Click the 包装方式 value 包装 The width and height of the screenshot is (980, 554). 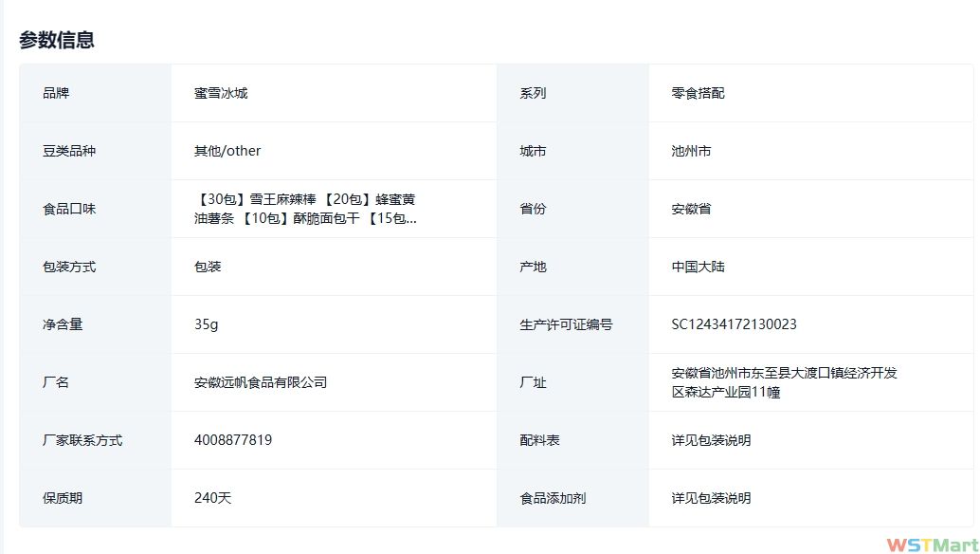tap(208, 267)
